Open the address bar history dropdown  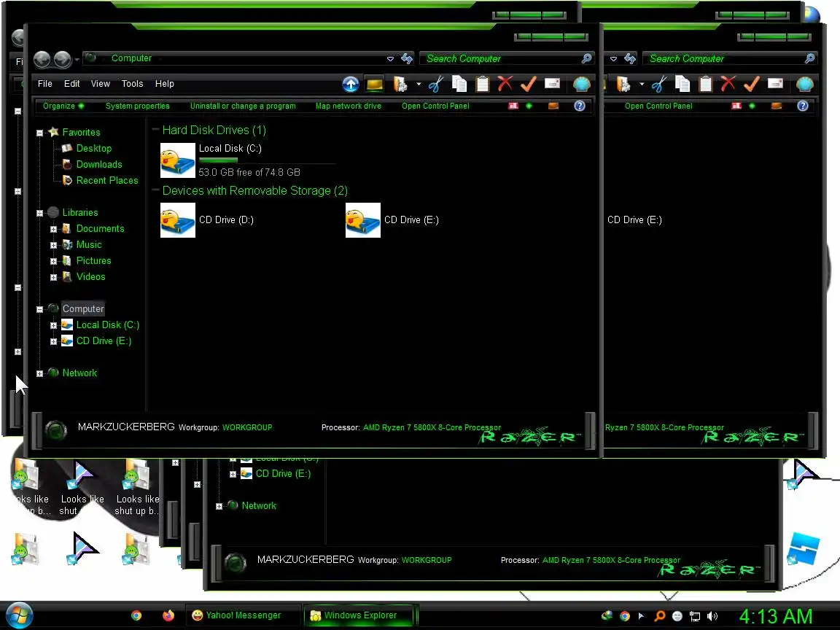(391, 58)
